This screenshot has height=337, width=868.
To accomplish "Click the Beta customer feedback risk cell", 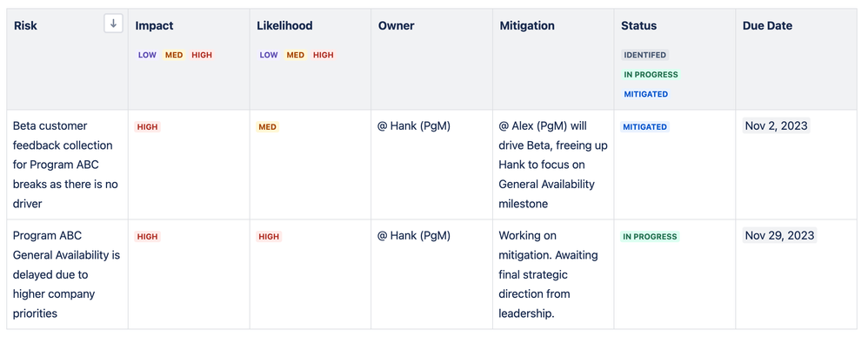I will (x=67, y=165).
